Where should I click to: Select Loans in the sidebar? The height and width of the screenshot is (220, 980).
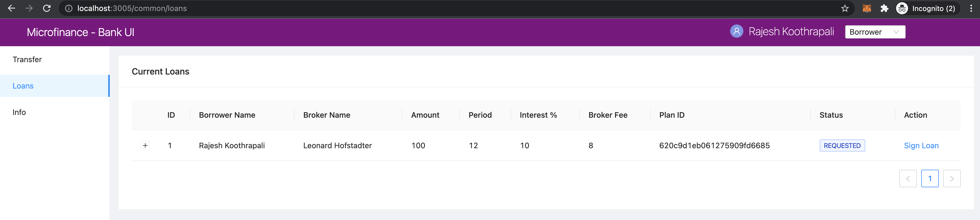point(55,86)
